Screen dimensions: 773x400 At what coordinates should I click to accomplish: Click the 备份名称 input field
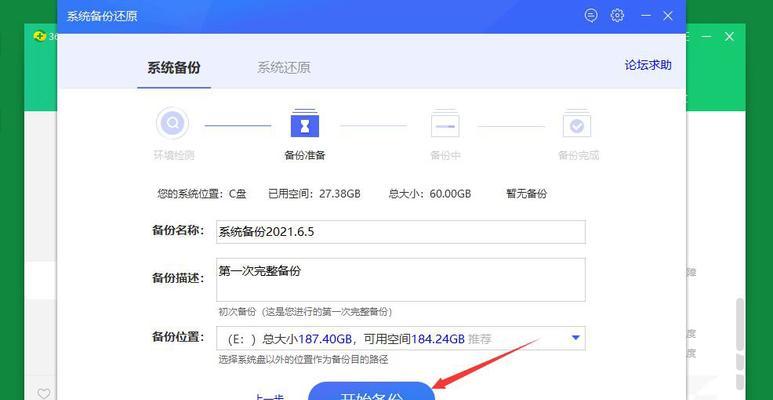click(x=401, y=232)
